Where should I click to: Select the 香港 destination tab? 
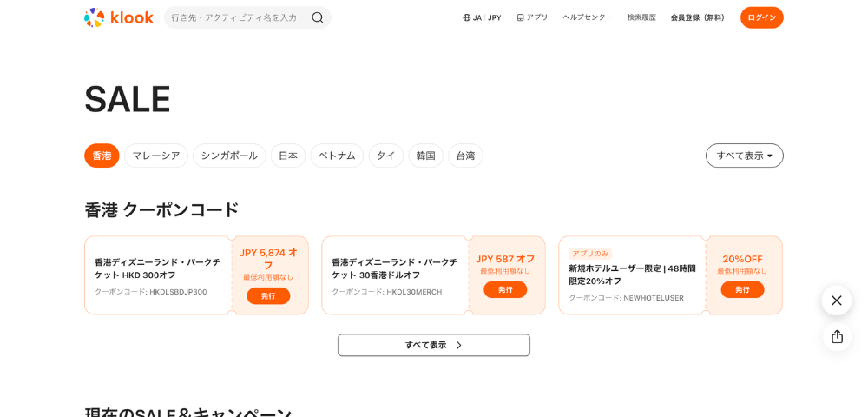(102, 156)
